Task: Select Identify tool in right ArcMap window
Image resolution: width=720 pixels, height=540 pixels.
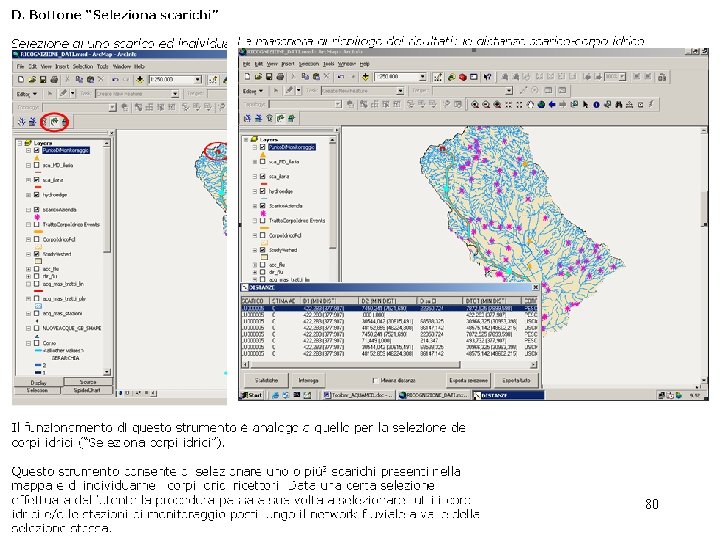Action: click(x=596, y=105)
